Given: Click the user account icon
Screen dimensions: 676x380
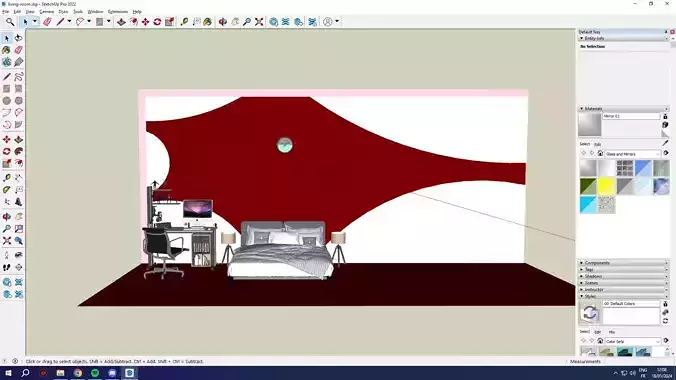Looking at the screenshot, I should [328, 22].
